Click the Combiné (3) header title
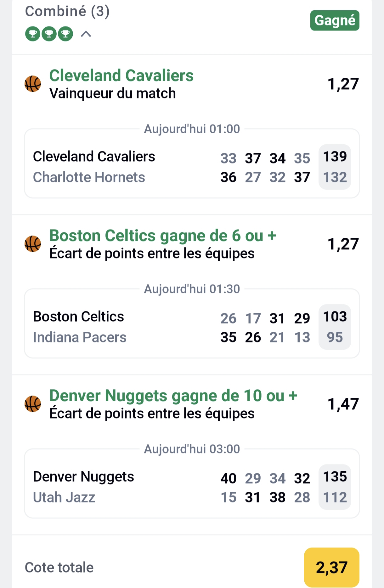This screenshot has width=384, height=588. pyautogui.click(x=67, y=11)
